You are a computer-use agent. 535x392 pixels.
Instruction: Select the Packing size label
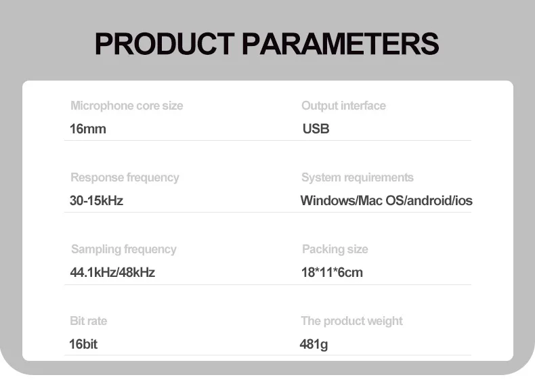point(335,249)
